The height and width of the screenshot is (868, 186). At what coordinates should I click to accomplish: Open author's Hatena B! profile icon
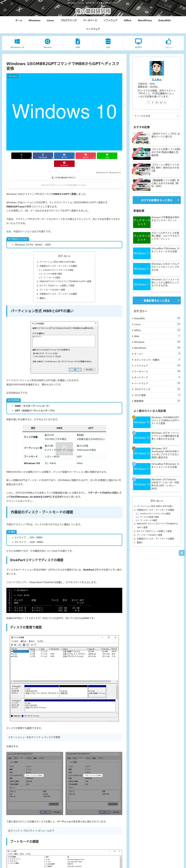[157, 102]
